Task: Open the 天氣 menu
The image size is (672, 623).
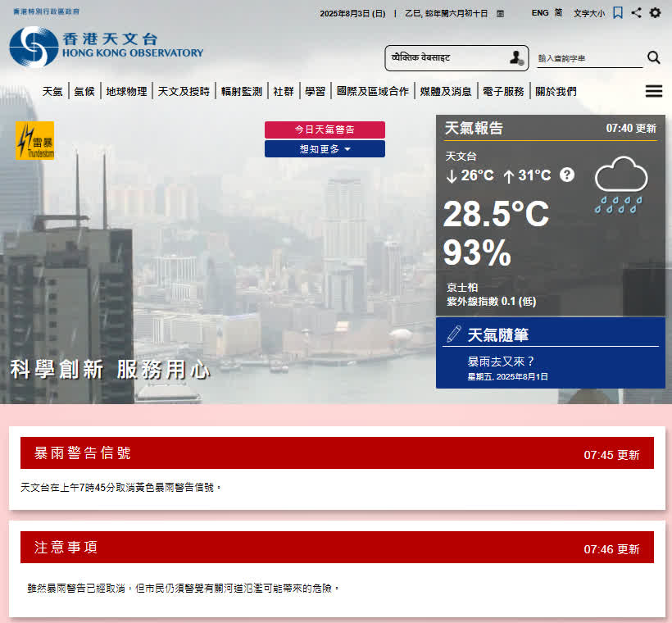Action: point(52,91)
